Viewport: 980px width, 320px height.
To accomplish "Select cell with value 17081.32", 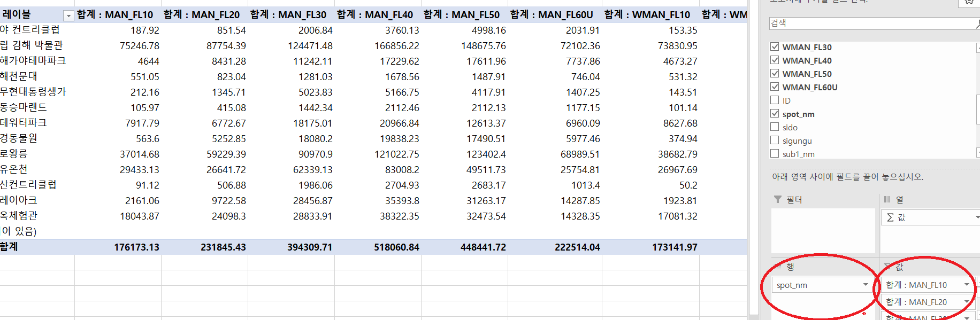I will point(677,216).
